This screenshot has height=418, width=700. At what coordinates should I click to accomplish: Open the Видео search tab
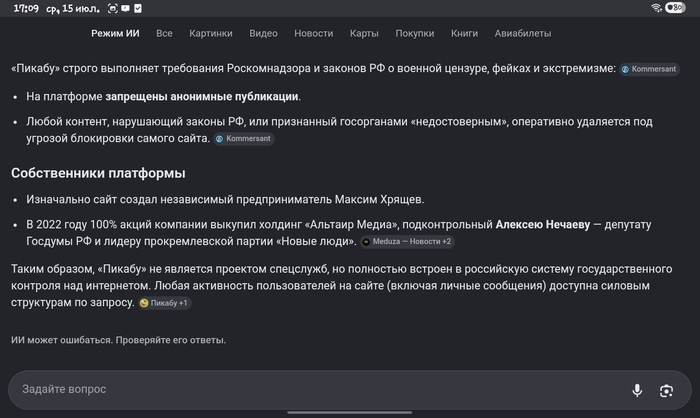pos(263,33)
